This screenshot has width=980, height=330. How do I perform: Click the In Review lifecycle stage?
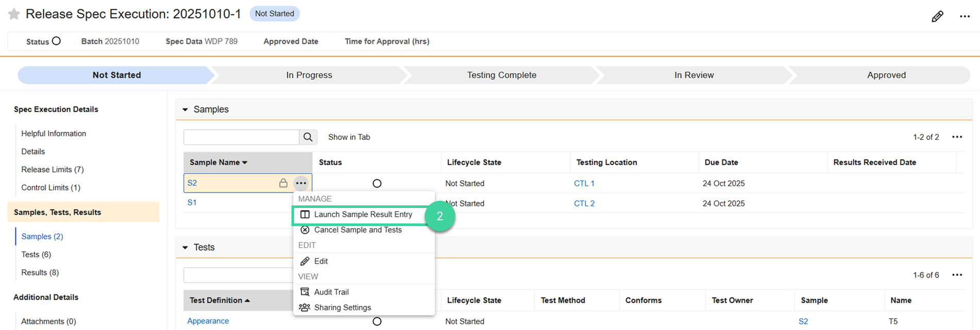[x=694, y=75]
